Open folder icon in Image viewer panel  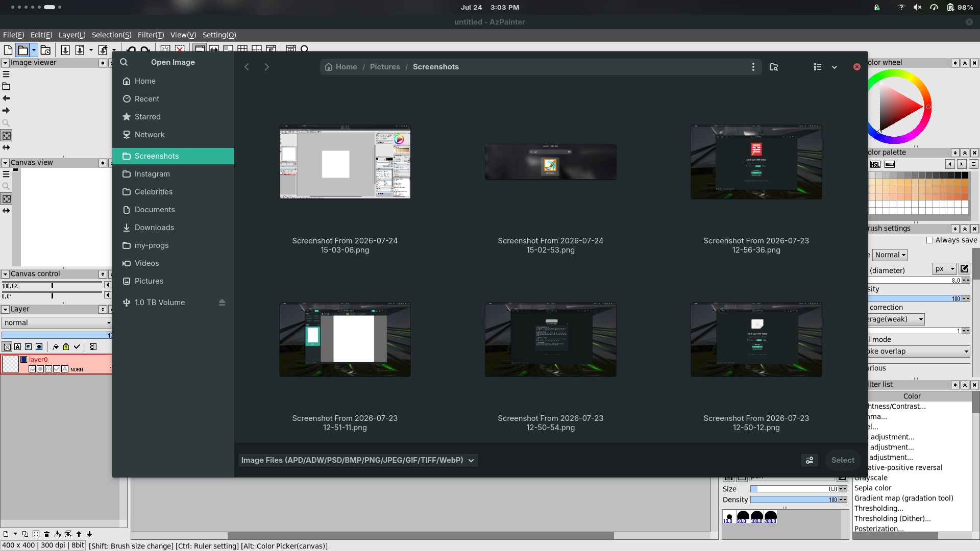point(6,86)
